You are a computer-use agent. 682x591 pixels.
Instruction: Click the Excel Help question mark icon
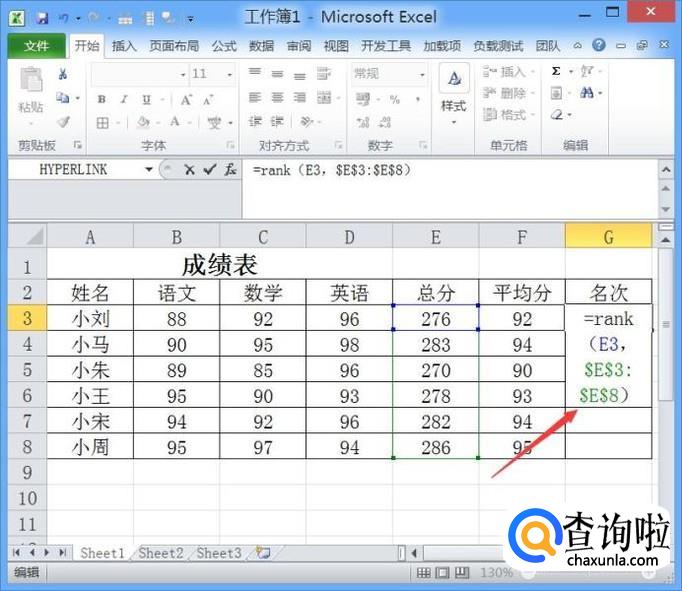coord(599,45)
